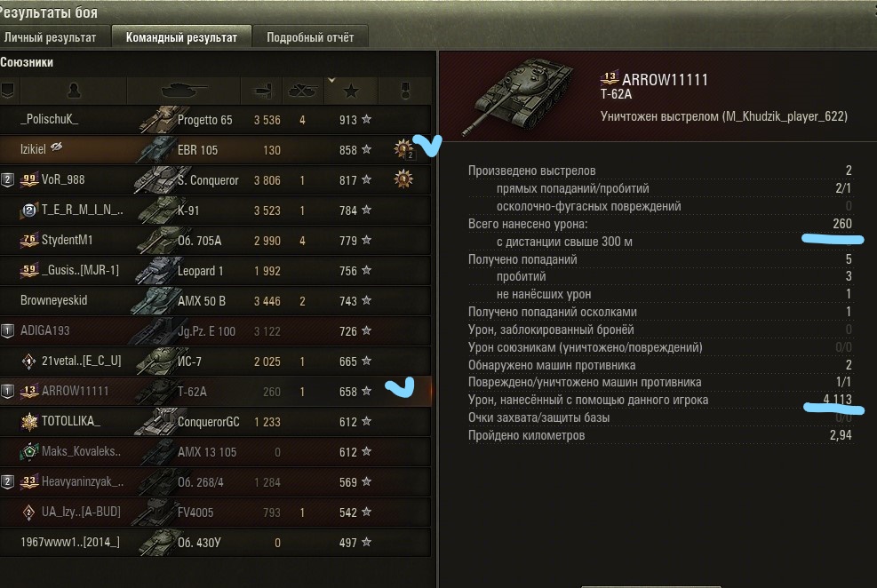Select player _PolischuK_ with Progetto 65
Screen dimensions: 877x588
click(215, 120)
